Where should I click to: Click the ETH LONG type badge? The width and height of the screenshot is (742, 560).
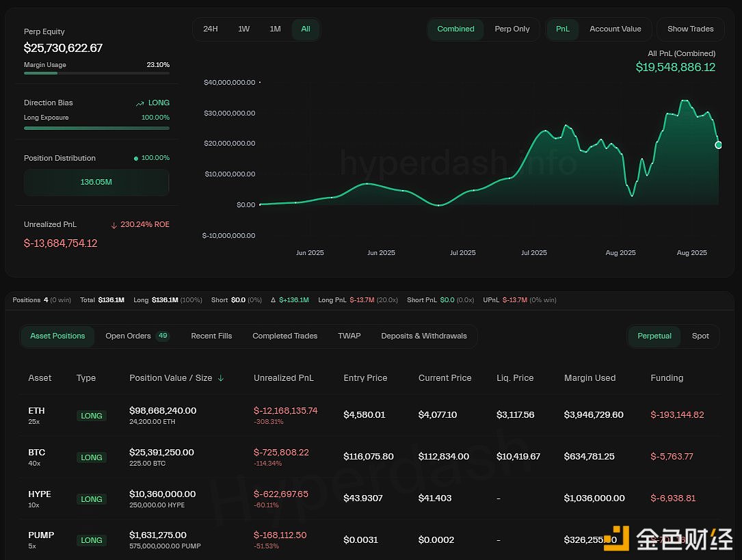coord(92,416)
